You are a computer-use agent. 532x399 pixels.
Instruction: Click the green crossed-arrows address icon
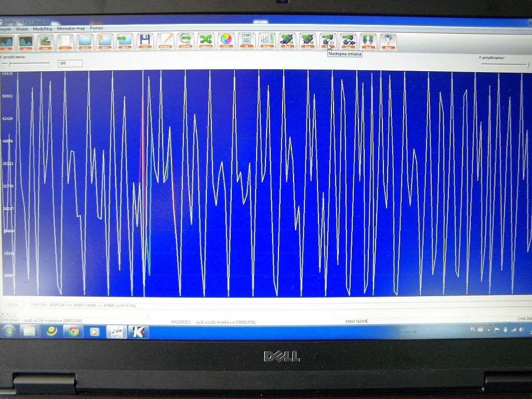(206, 41)
